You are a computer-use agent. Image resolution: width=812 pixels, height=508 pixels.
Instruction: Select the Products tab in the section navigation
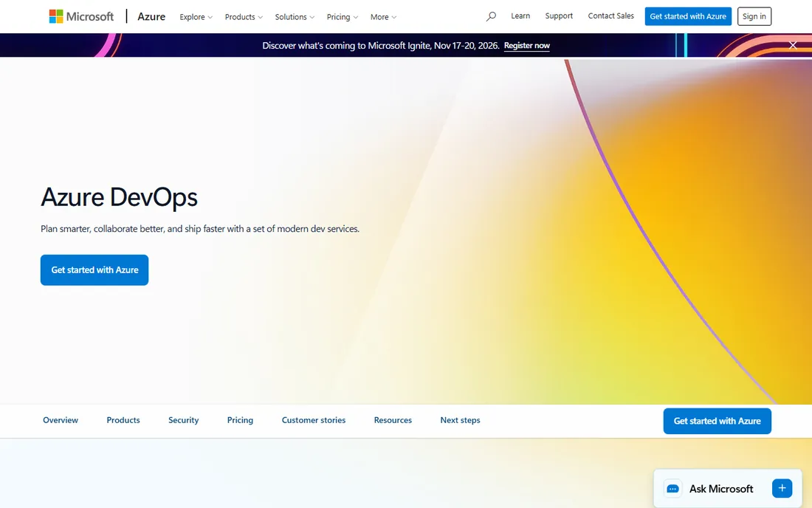coord(123,420)
